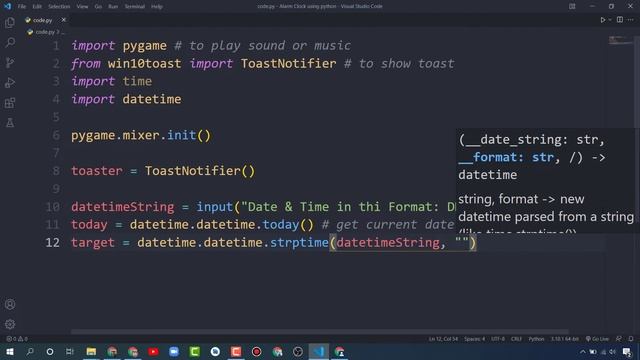The image size is (640, 360).
Task: Click code.py in the breadcrumb path
Action: tap(44, 32)
